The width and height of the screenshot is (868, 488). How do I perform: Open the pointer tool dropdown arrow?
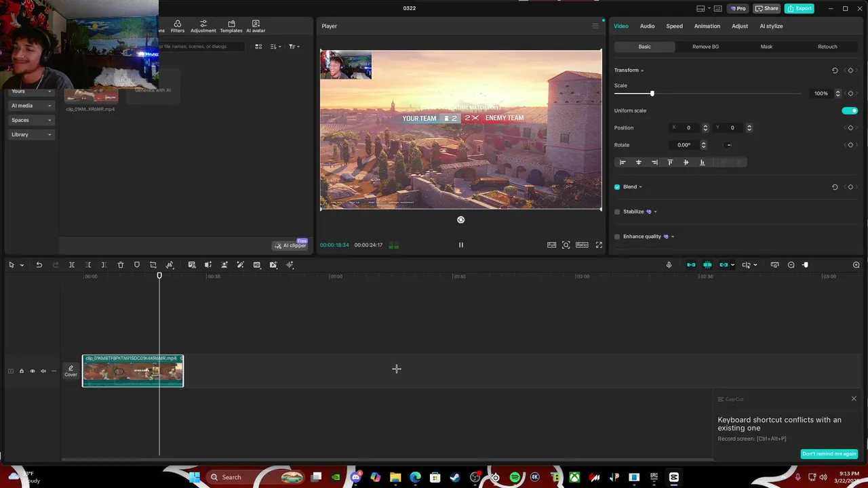coord(22,265)
